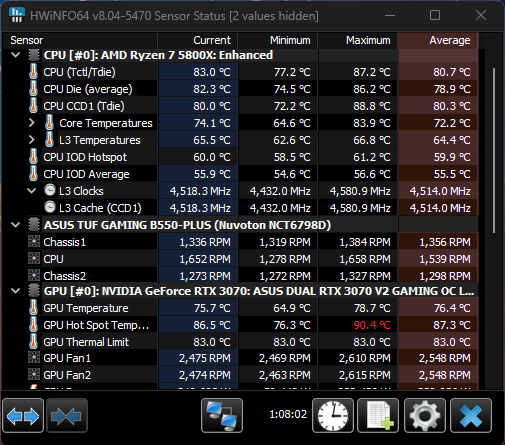The width and height of the screenshot is (505, 445).
Task: Reset the min/max clock button
Action: coord(333,415)
